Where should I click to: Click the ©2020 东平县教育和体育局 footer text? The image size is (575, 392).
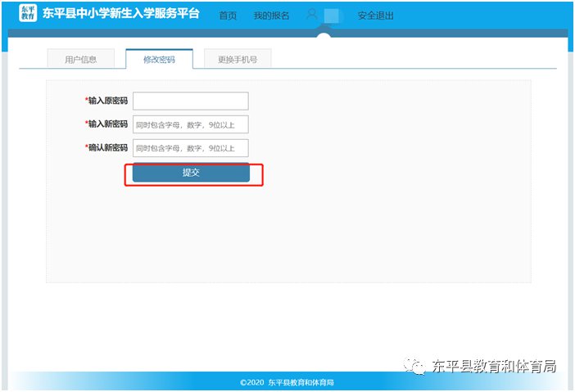click(287, 382)
